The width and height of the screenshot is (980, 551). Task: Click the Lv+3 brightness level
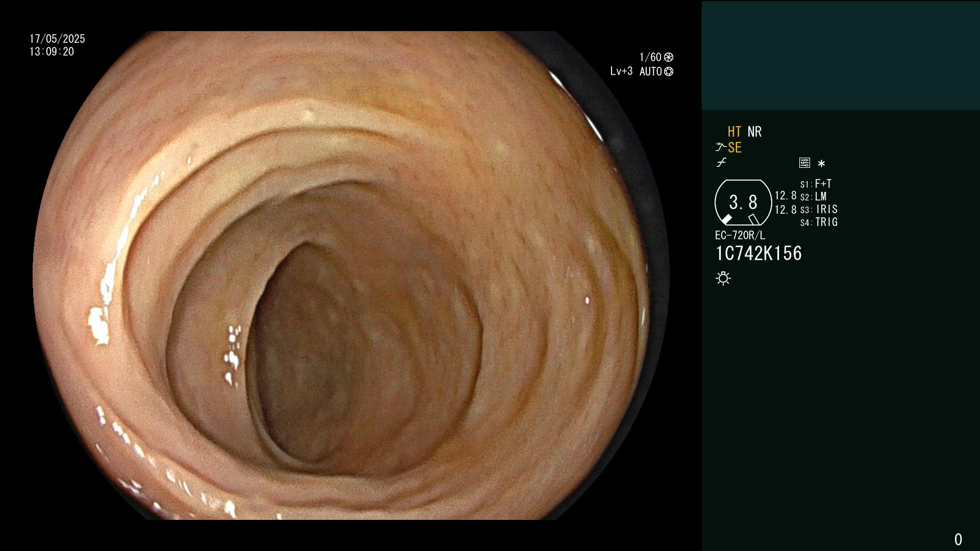coord(621,71)
